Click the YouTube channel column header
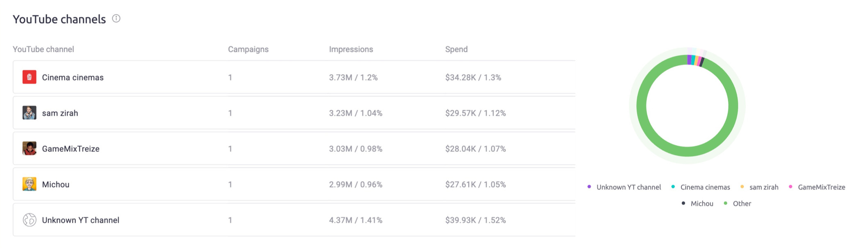Screen dimensions: 868x249 click(x=43, y=49)
